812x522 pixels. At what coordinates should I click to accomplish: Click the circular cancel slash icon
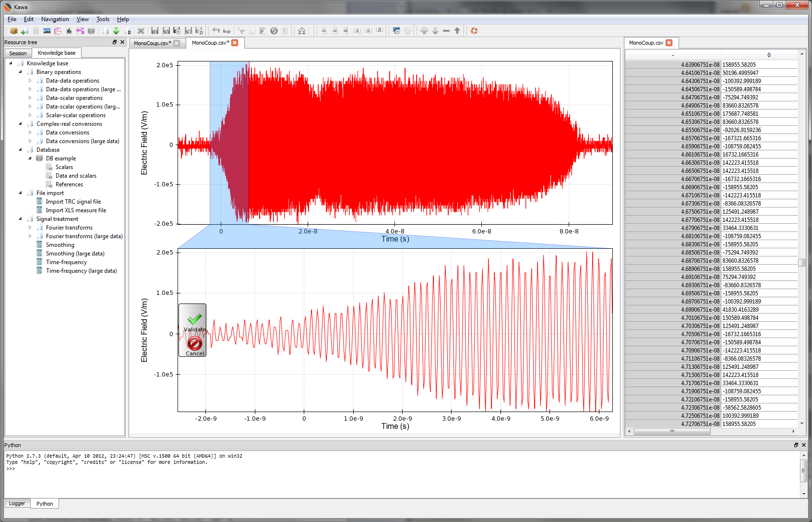click(x=274, y=31)
